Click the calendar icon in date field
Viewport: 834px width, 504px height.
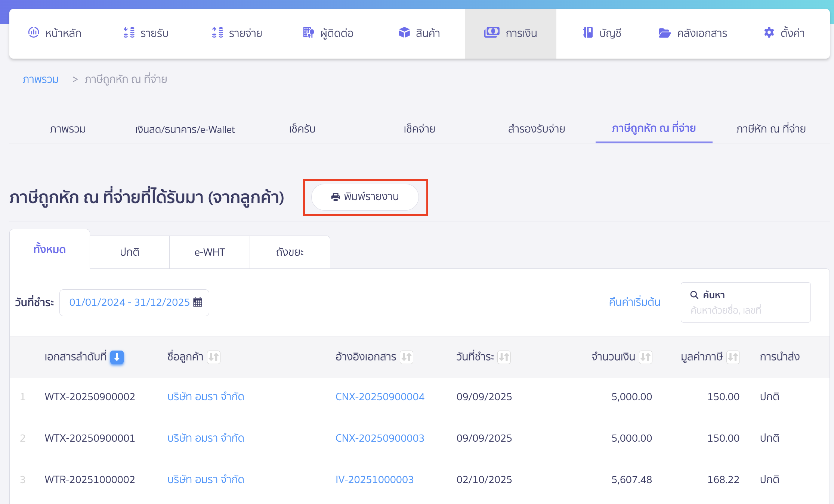198,302
